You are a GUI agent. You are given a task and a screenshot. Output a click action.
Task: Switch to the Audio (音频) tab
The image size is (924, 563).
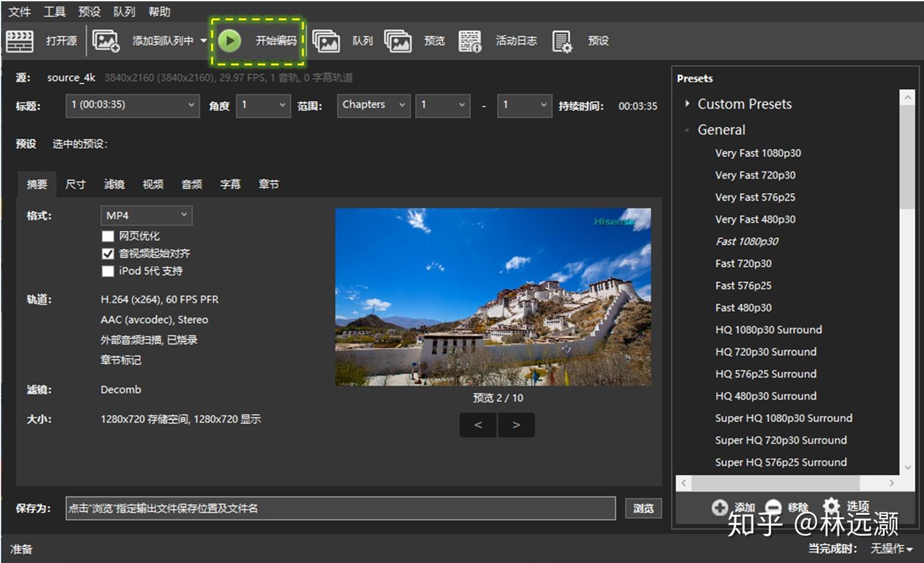point(192,184)
